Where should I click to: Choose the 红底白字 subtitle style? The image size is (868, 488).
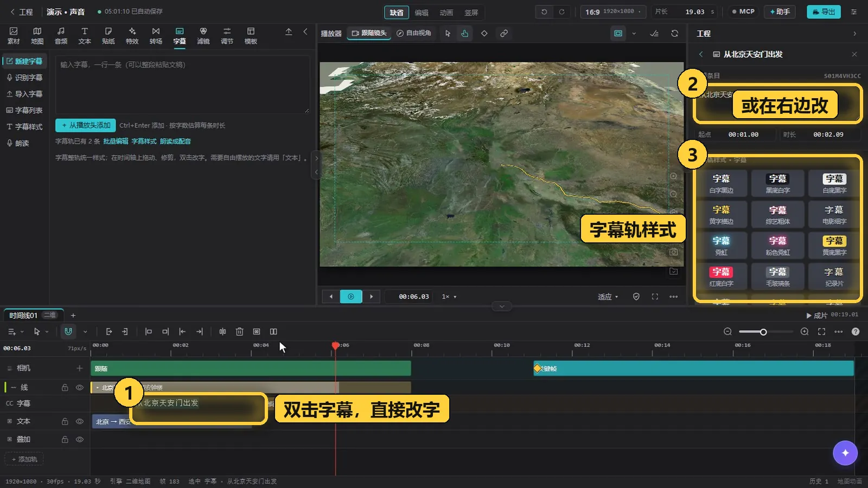click(721, 276)
